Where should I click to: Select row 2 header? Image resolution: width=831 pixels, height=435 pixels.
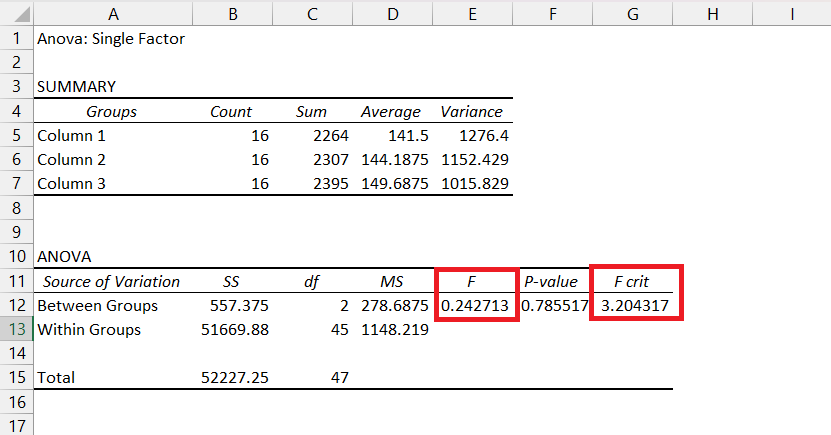(x=16, y=63)
